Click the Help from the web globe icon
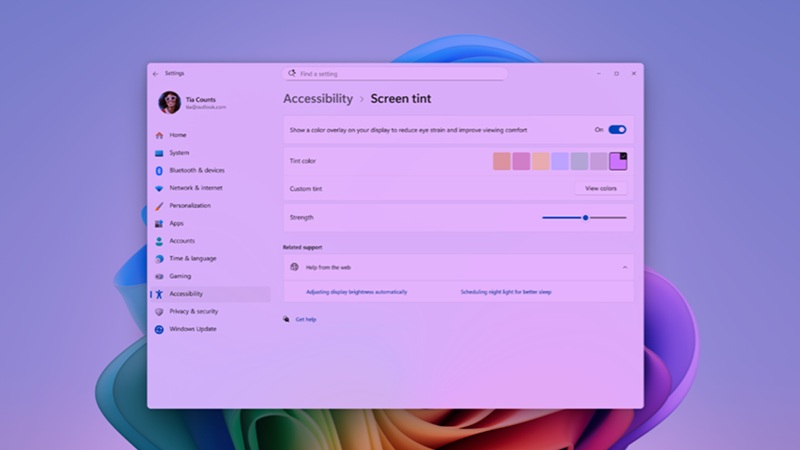The height and width of the screenshot is (450, 800). 294,267
